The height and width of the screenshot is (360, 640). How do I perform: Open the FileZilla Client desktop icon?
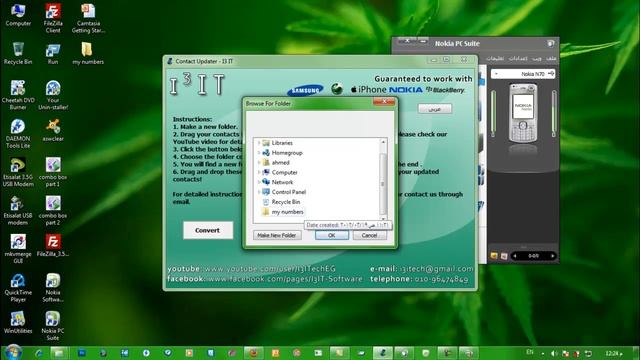tap(53, 18)
